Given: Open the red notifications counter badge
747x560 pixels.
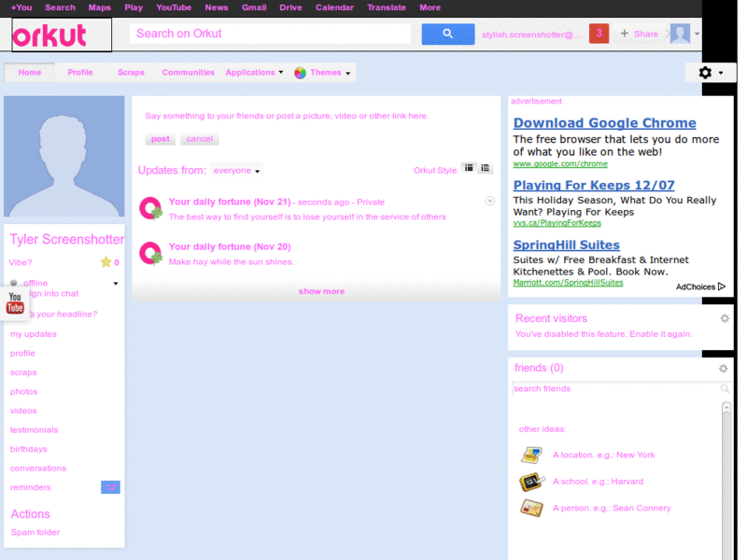Looking at the screenshot, I should coord(599,34).
